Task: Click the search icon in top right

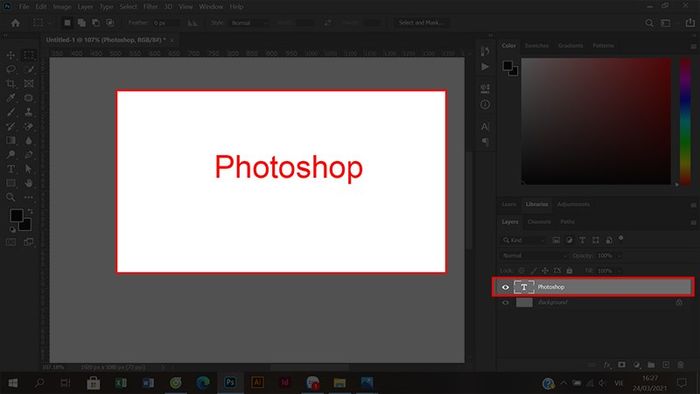Action: click(649, 23)
